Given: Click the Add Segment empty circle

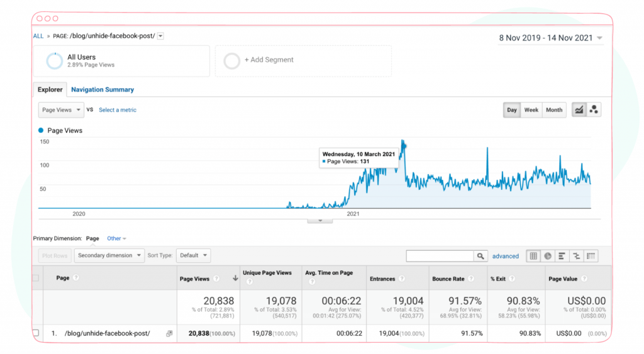Looking at the screenshot, I should pyautogui.click(x=231, y=61).
